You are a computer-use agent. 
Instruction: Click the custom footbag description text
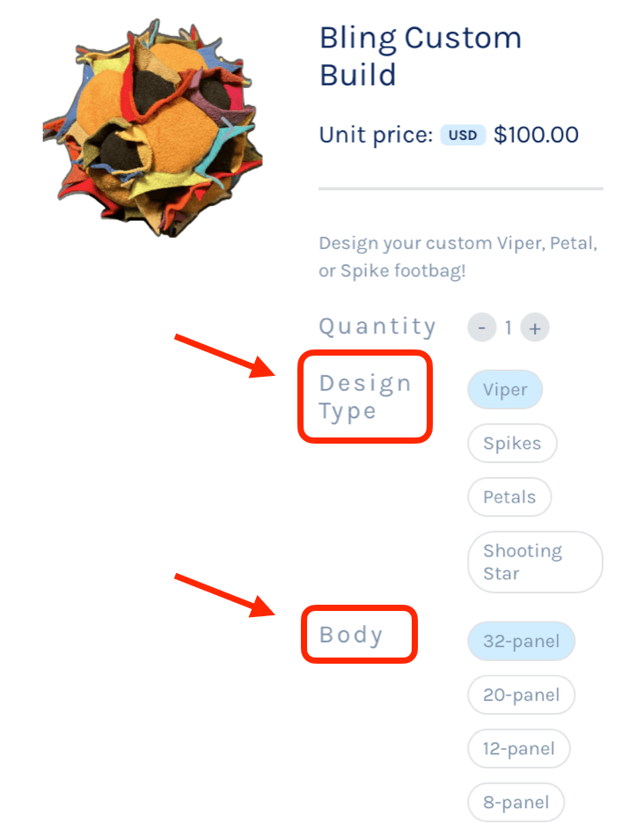[x=457, y=257]
